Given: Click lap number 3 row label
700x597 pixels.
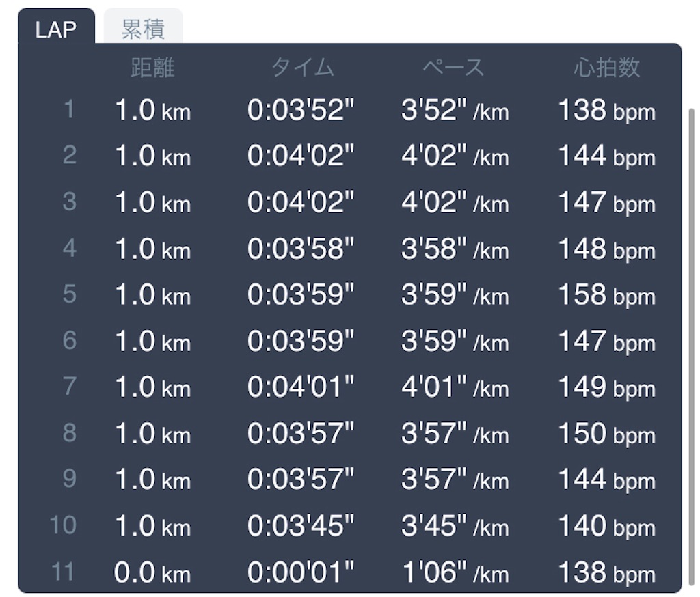Looking at the screenshot, I should (x=69, y=202).
